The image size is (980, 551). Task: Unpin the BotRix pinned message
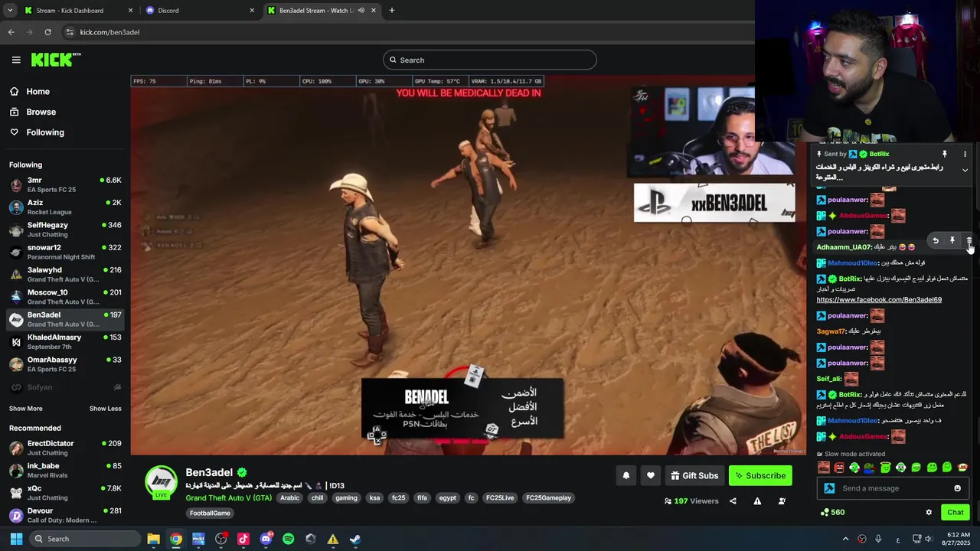(945, 154)
